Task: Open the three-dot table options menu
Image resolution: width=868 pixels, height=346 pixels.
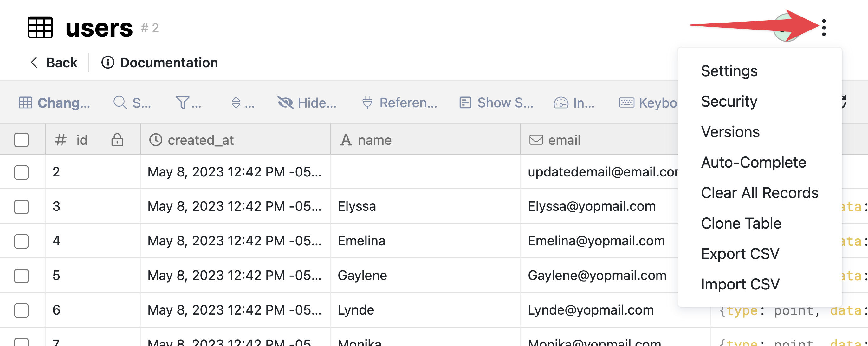Action: click(824, 28)
